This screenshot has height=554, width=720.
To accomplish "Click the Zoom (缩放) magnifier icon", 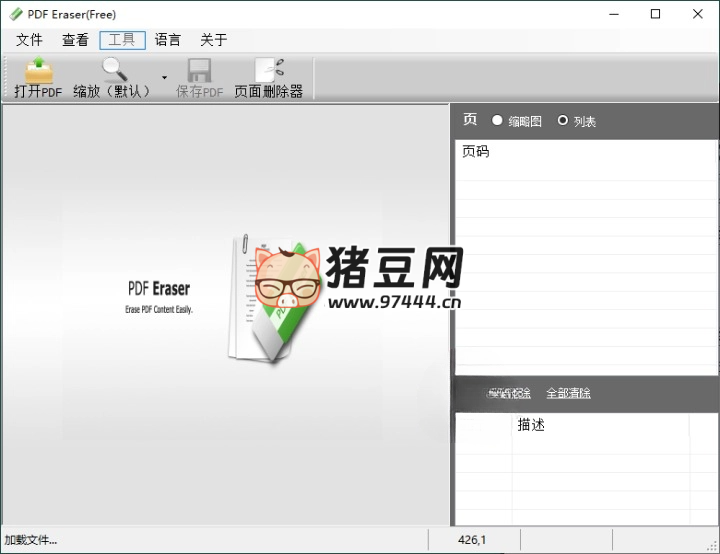I will pyautogui.click(x=114, y=69).
